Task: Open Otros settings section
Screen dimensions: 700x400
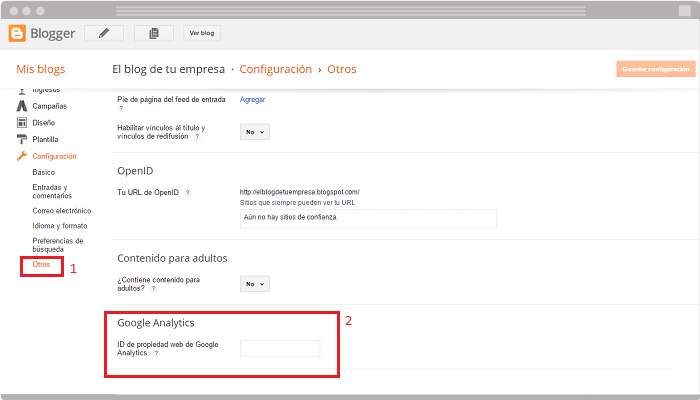Action: pos(41,265)
